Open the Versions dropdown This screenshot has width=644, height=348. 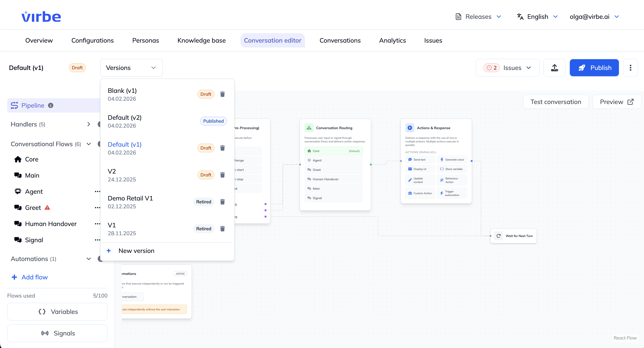tap(132, 68)
